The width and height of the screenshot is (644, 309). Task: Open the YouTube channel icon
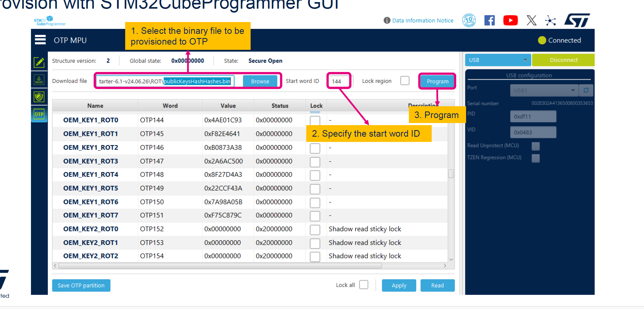pyautogui.click(x=510, y=20)
